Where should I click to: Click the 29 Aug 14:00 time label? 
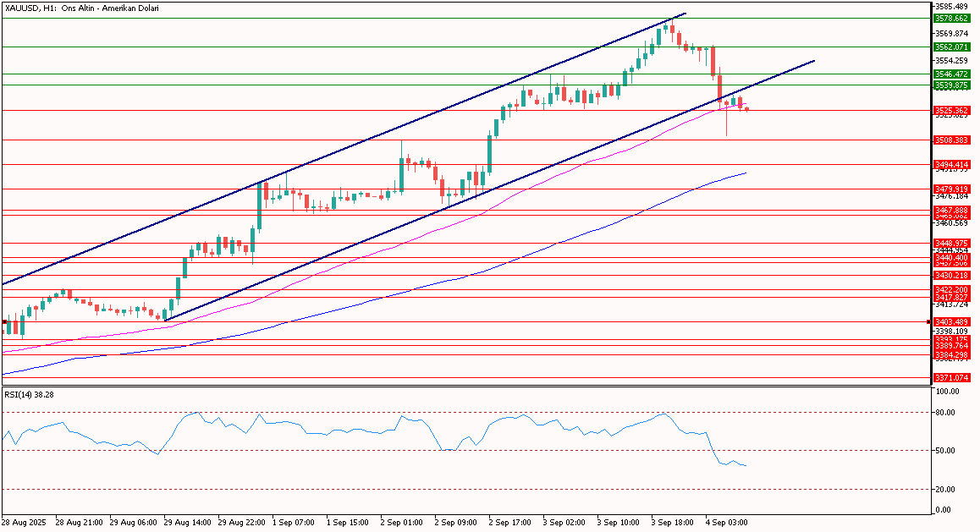pyautogui.click(x=188, y=522)
